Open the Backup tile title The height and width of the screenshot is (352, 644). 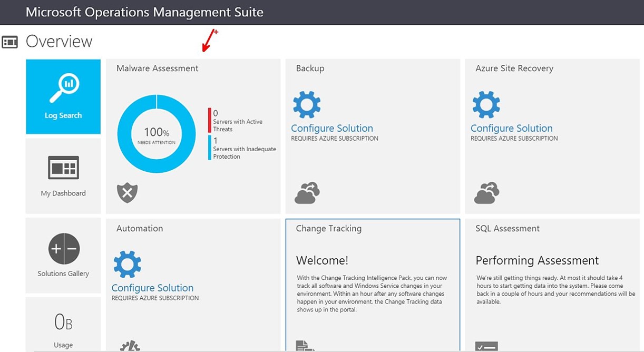click(310, 69)
